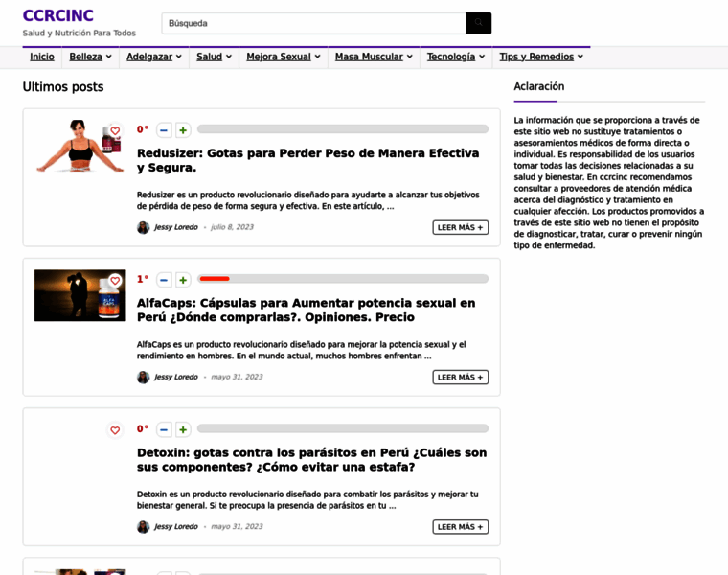Screen dimensions: 728x575
Task: Click LEER MÁS on the AlfaCaps post
Action: click(x=461, y=378)
